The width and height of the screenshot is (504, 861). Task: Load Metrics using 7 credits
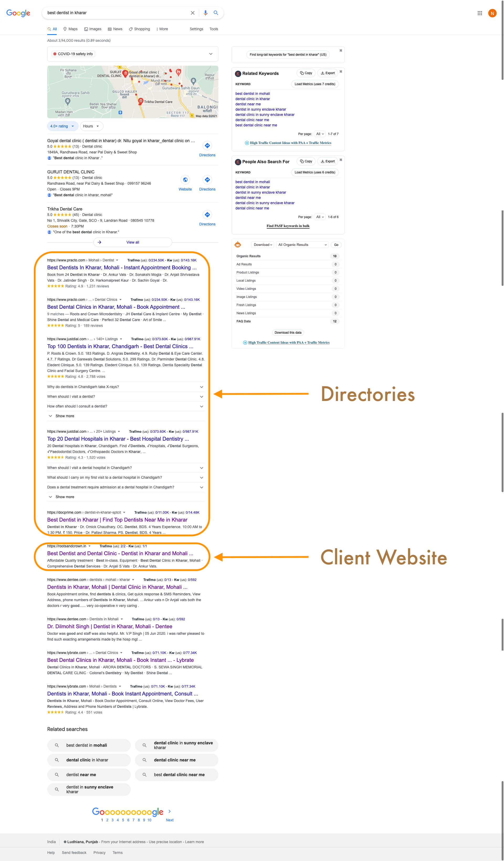tap(315, 84)
